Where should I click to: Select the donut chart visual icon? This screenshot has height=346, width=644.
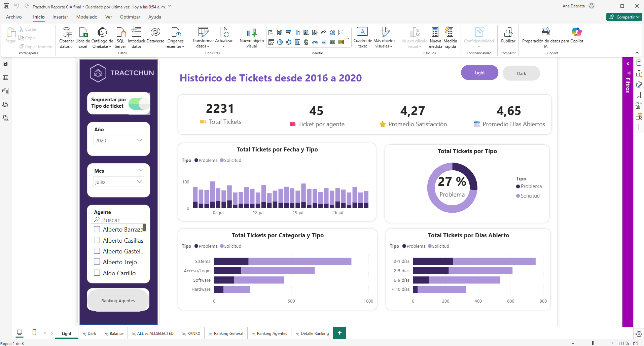coord(289,42)
